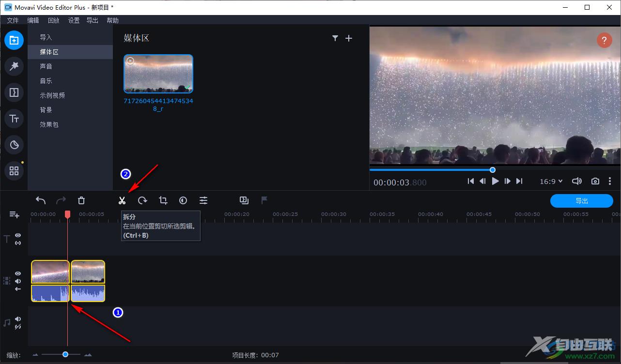Screen dimensions: 621x364
Task: Open the 回放 menu
Action: click(x=53, y=20)
